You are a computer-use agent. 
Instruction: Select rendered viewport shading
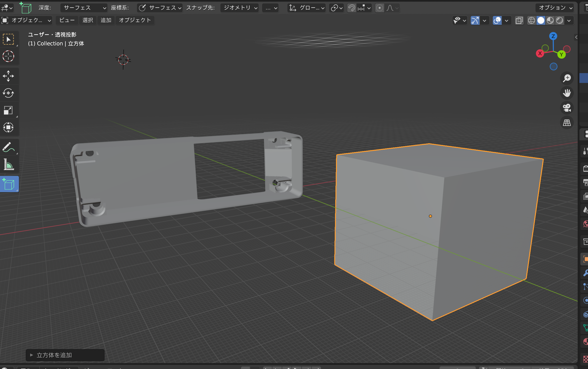tap(560, 20)
